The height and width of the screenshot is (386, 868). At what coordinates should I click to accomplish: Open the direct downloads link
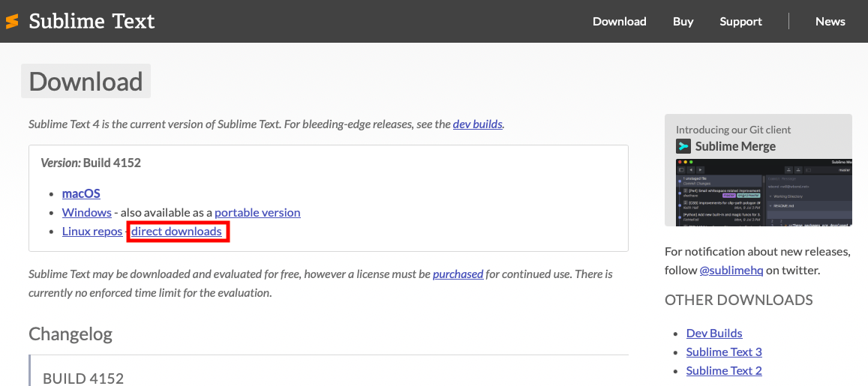point(176,231)
